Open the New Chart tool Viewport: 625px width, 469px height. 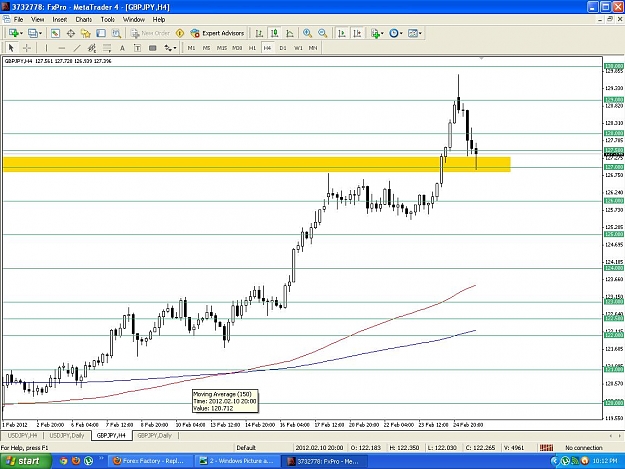pos(14,33)
